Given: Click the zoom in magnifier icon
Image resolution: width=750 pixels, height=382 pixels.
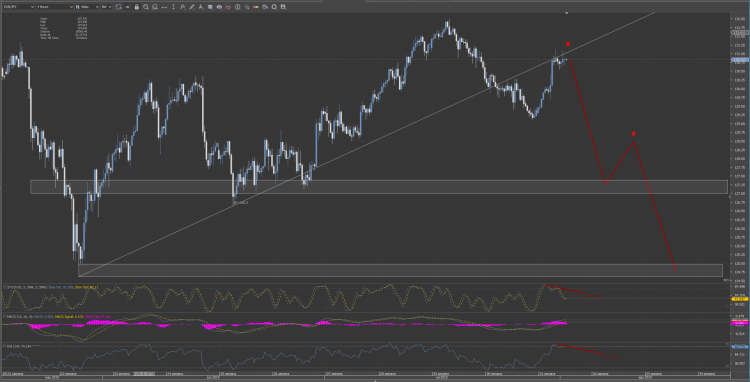Looking at the screenshot, I should tap(145, 7).
